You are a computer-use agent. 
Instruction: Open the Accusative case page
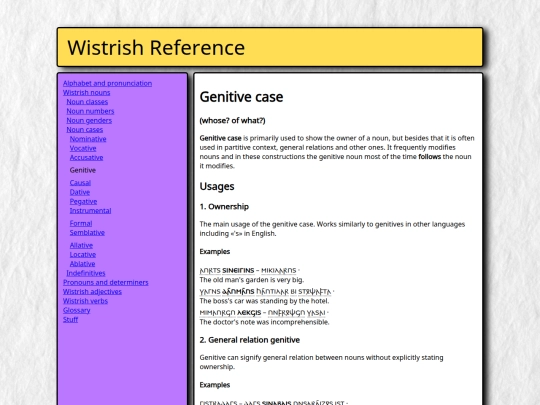click(x=86, y=158)
